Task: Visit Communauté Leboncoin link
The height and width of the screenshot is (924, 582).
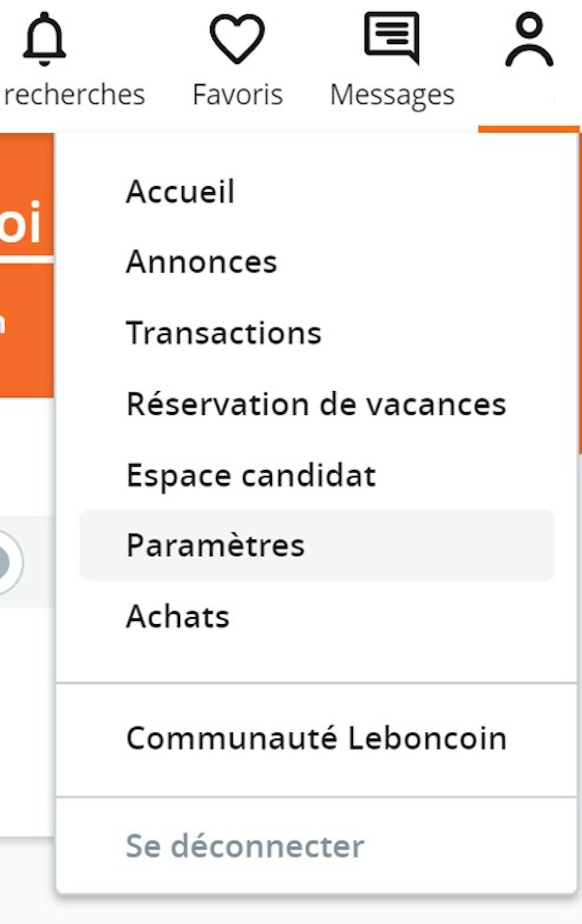Action: (x=316, y=738)
